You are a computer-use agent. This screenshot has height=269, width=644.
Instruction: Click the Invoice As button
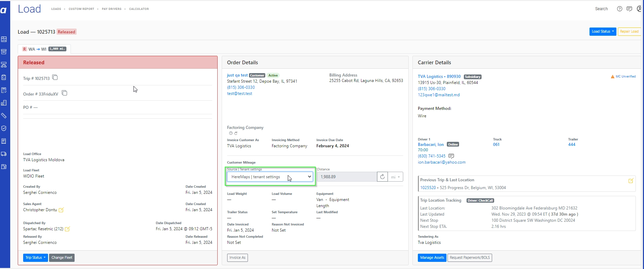(x=237, y=258)
